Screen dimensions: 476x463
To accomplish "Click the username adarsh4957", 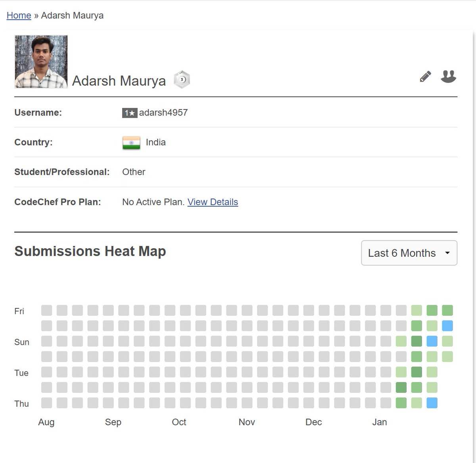I will pos(163,113).
